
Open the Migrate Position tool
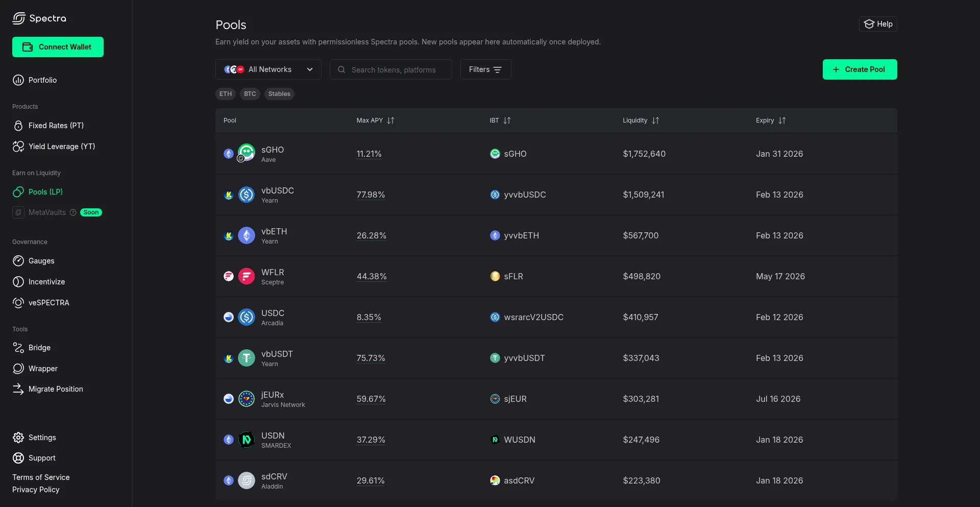coord(55,389)
